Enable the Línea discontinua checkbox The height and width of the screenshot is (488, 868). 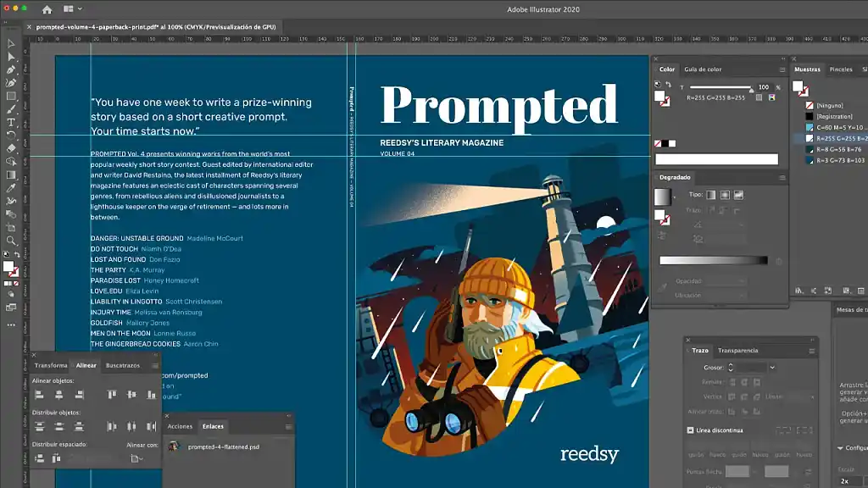689,430
